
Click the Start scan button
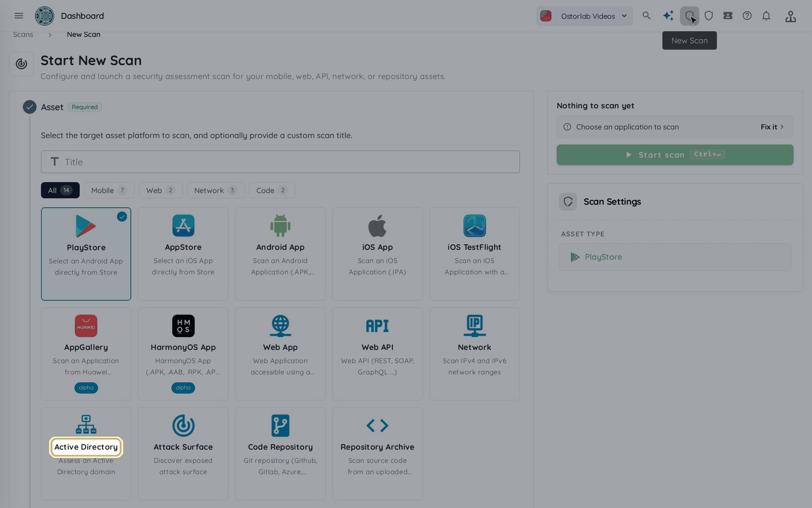675,155
